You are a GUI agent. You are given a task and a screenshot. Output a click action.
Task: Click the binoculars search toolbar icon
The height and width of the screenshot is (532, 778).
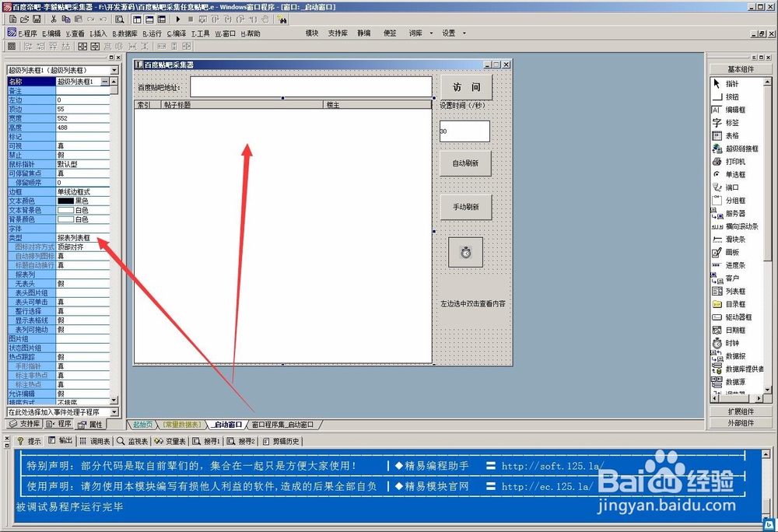(282, 19)
